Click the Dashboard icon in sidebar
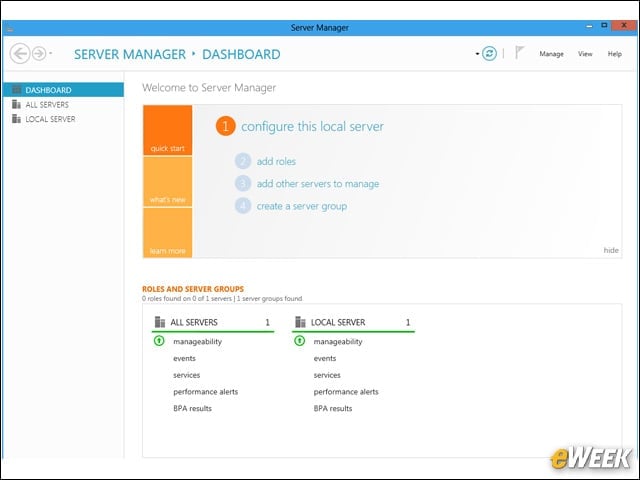Screen dimensions: 640x480 pos(16,89)
